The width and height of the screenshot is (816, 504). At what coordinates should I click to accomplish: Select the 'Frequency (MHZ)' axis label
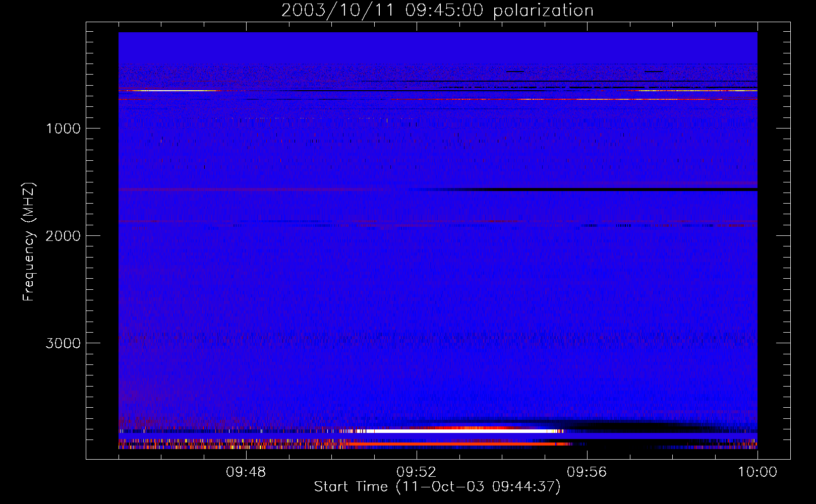point(29,242)
